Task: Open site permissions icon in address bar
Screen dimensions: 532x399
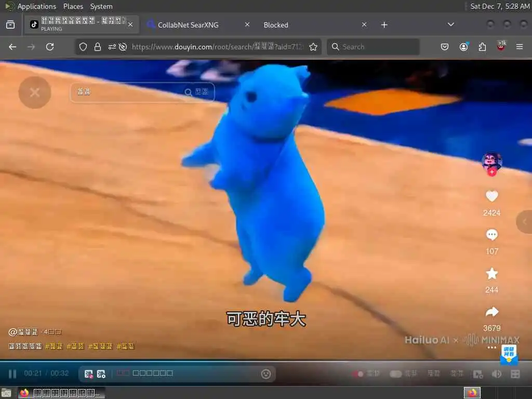Action: 112,47
